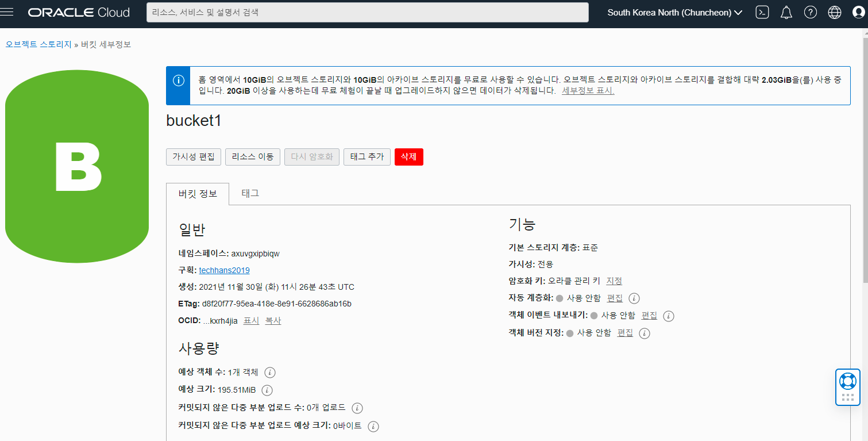This screenshot has width=868, height=441.
Task: Click the OCID value ...kxrh4jia
Action: point(221,321)
